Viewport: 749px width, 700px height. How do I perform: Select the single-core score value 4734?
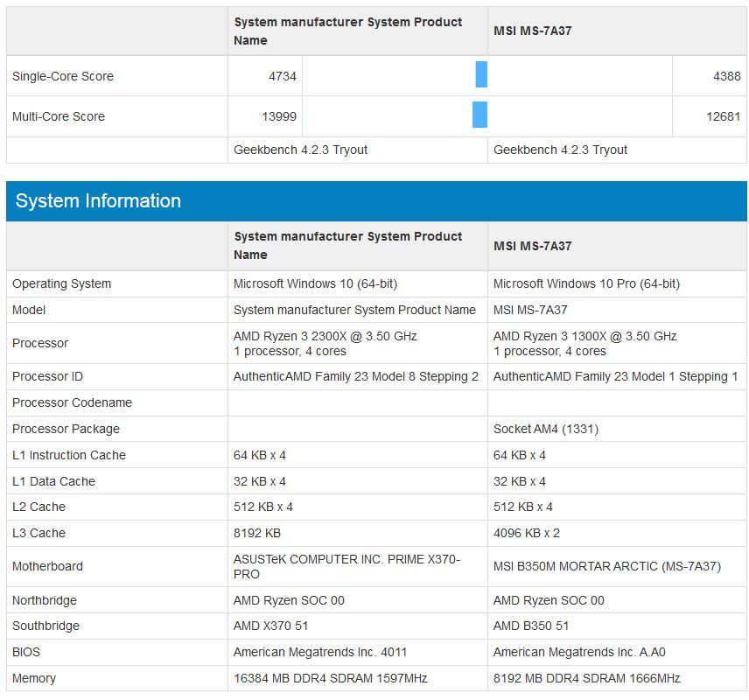coord(283,76)
